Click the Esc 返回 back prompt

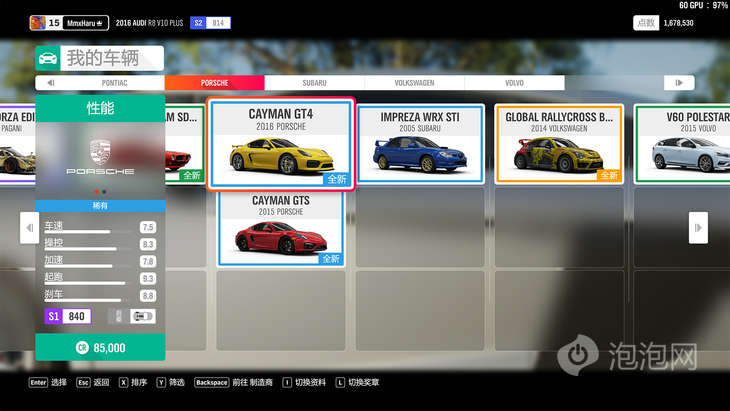pyautogui.click(x=93, y=383)
